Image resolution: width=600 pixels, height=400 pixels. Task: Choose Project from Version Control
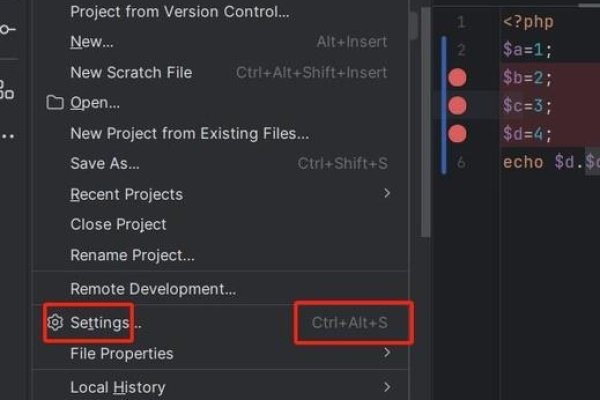180,12
